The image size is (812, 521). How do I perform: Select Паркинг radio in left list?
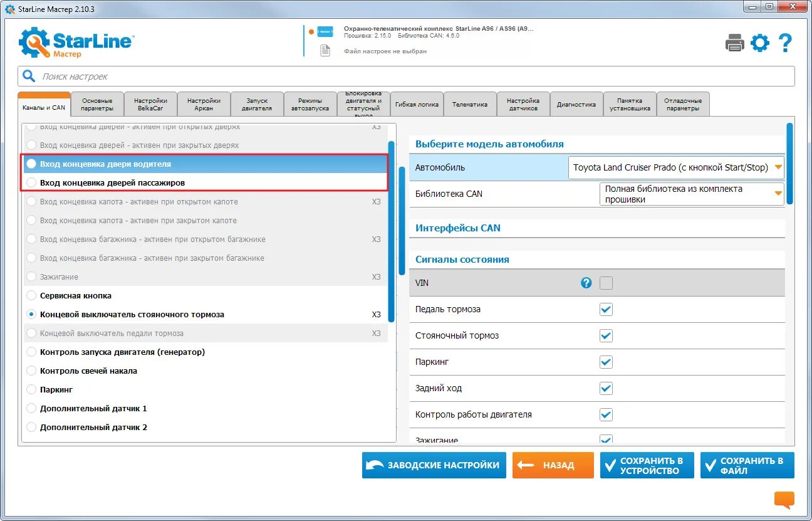(31, 389)
